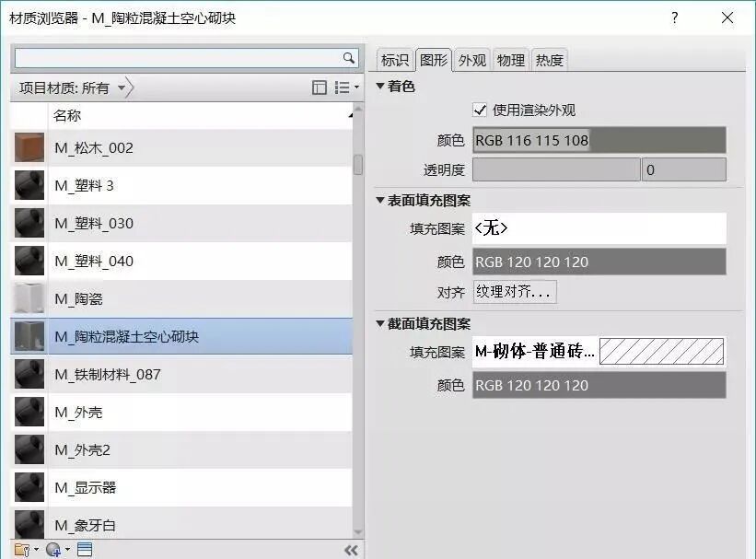
Task: Open the material editor panel icon
Action: click(x=85, y=548)
